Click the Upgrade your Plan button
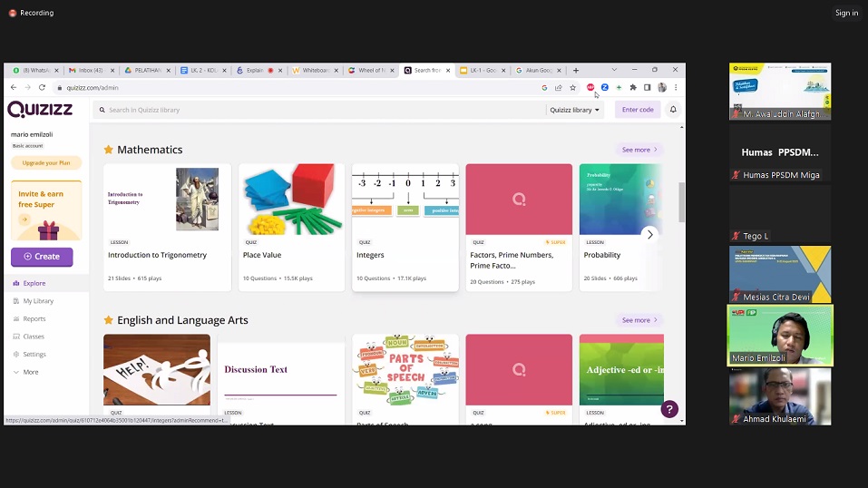The width and height of the screenshot is (868, 488). [46, 163]
